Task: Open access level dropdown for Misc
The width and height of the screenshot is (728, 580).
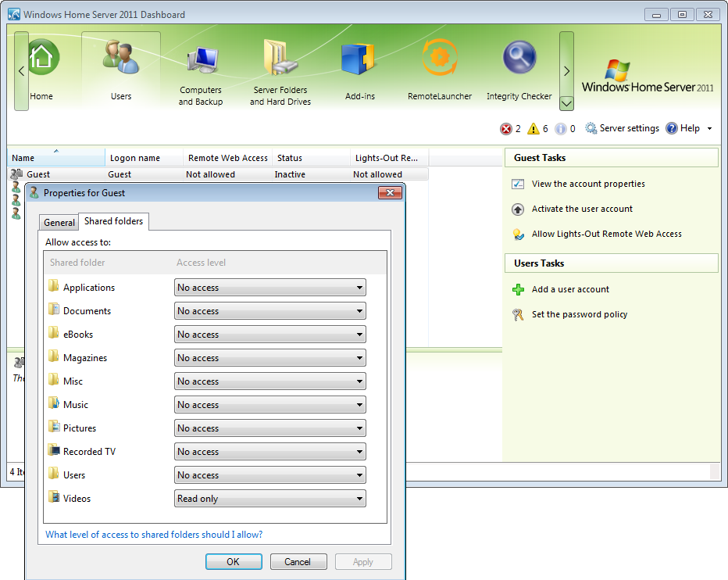Action: pyautogui.click(x=270, y=381)
